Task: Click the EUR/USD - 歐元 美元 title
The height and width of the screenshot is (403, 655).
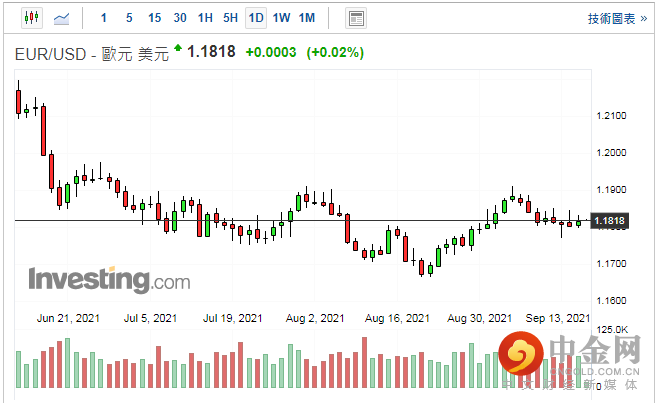Action: tap(92, 54)
